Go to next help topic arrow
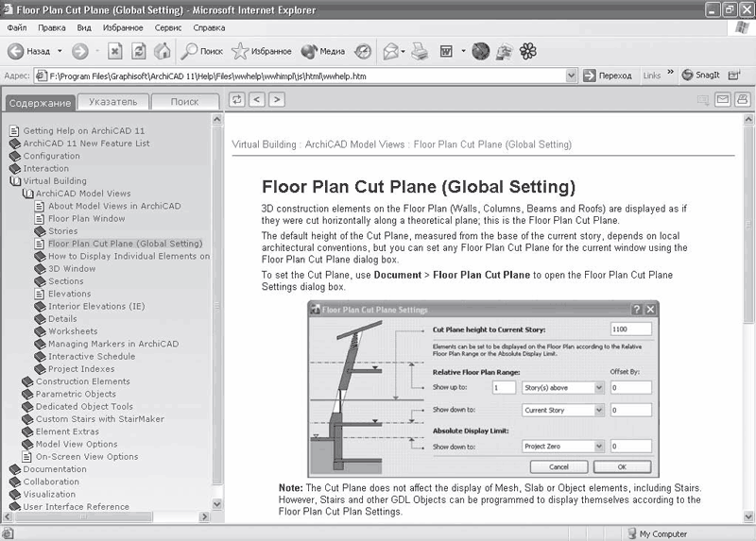This screenshot has width=756, height=541. point(276,99)
